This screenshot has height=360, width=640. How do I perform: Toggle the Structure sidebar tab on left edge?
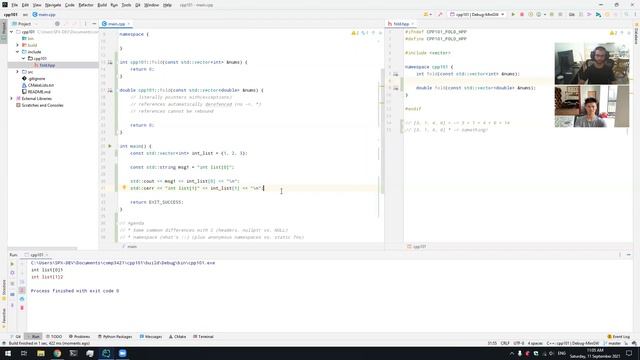click(4, 289)
